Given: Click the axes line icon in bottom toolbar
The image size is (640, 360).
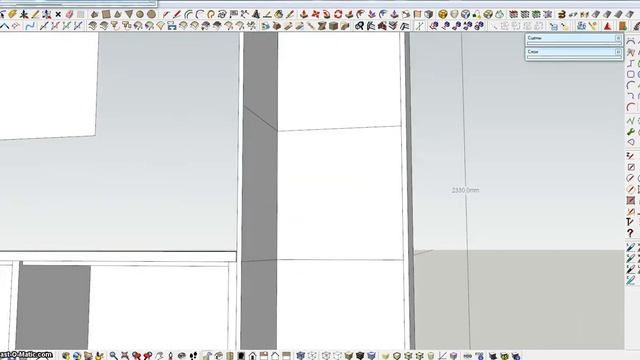Looking at the screenshot, I should point(442,356).
